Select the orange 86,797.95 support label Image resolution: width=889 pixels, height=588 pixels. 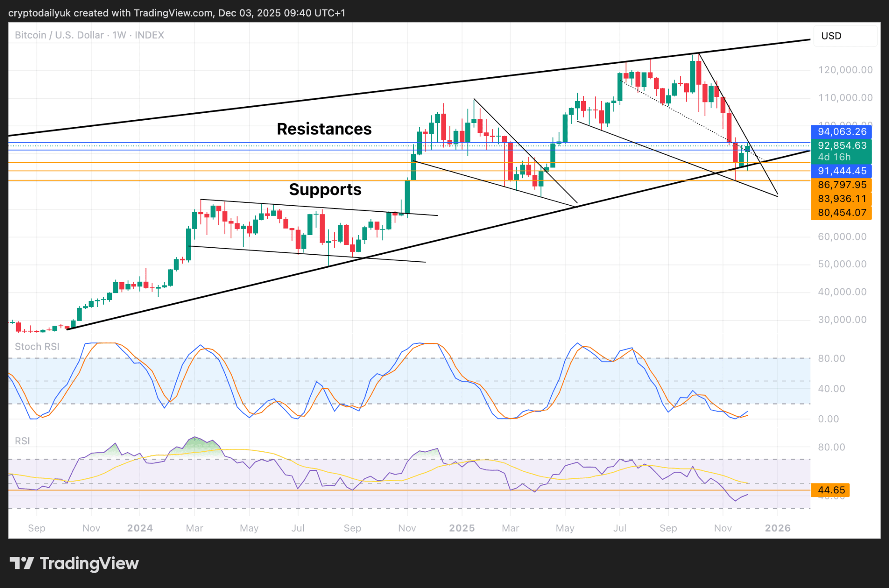pos(841,185)
